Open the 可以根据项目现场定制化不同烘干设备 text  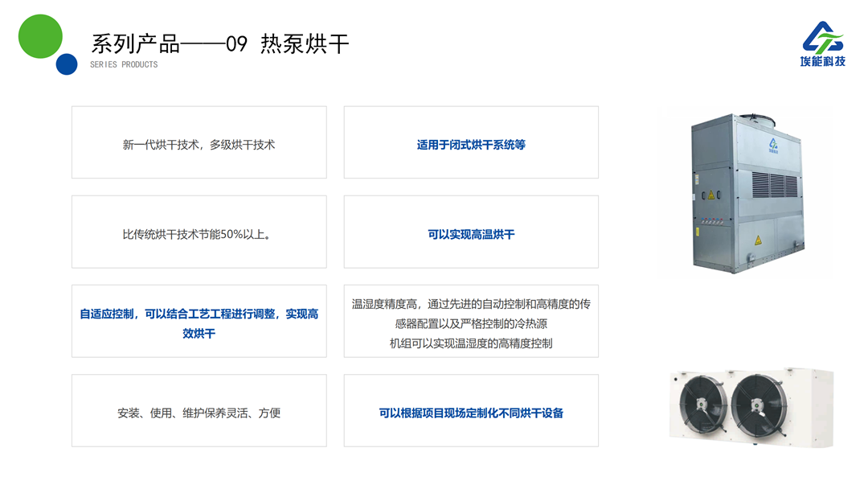click(x=471, y=413)
